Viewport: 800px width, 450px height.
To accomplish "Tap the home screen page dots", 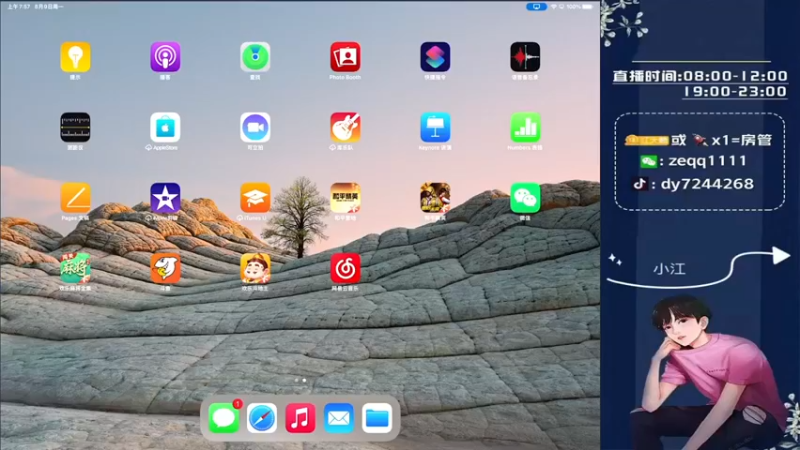I will [x=300, y=380].
